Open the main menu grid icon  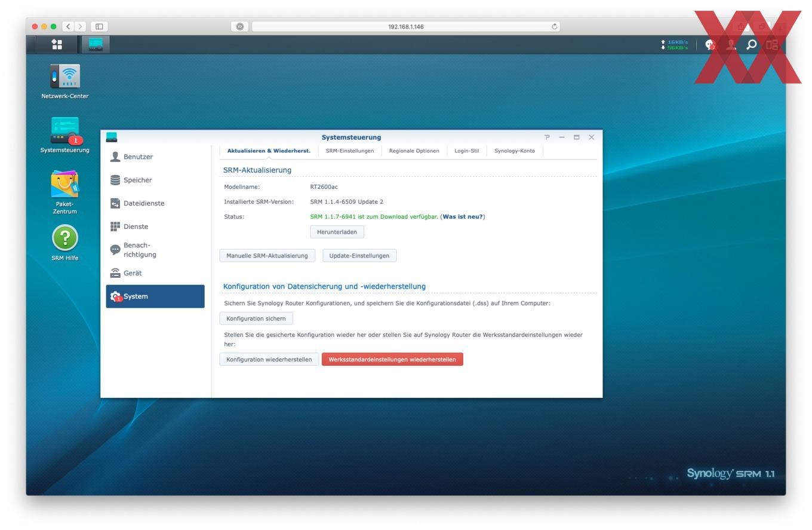(57, 44)
